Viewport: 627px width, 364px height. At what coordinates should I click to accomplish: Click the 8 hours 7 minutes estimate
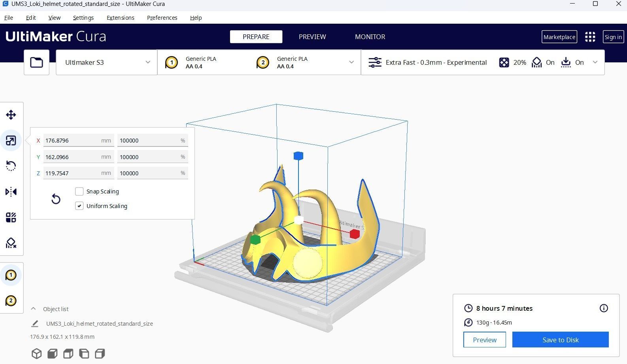tap(504, 308)
